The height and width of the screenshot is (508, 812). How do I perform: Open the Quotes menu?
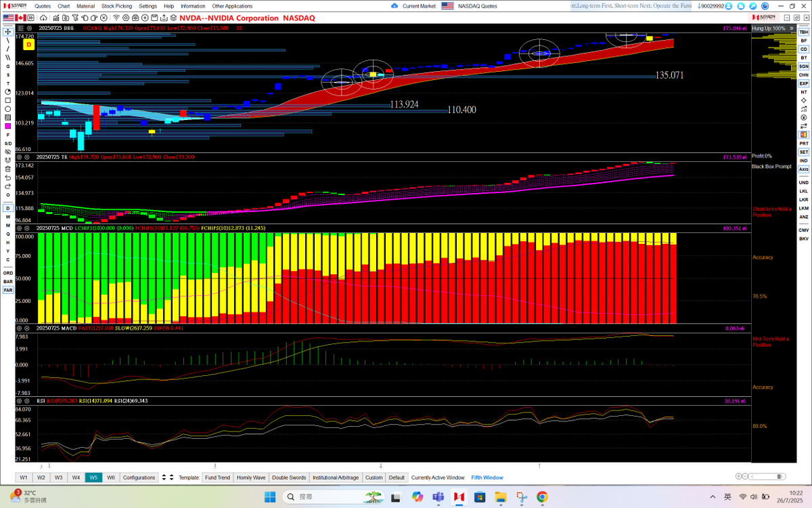pyautogui.click(x=43, y=5)
